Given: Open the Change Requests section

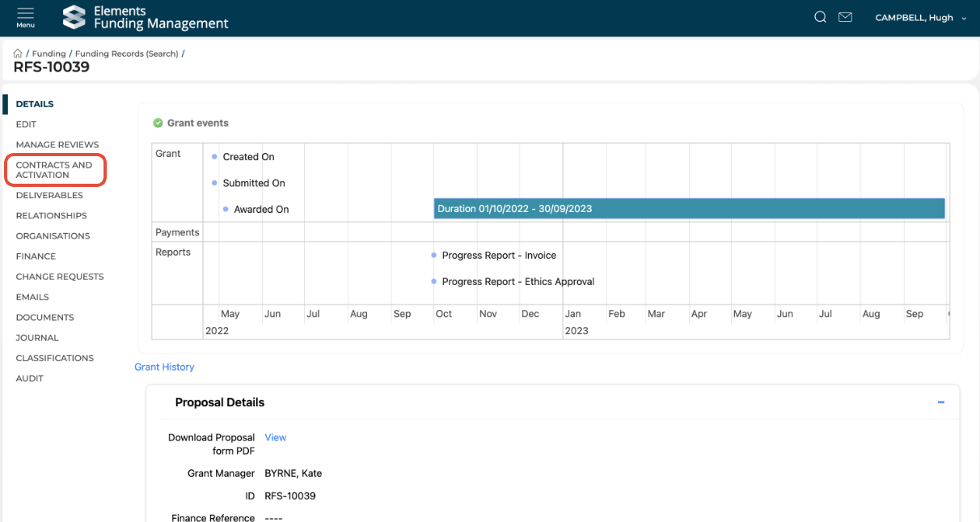Looking at the screenshot, I should tap(60, 277).
